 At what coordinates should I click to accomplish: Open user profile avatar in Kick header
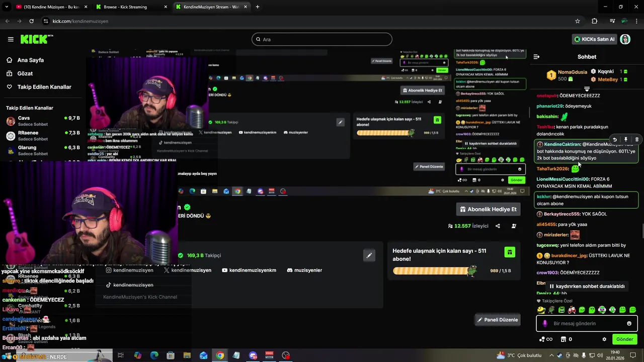coord(625,39)
